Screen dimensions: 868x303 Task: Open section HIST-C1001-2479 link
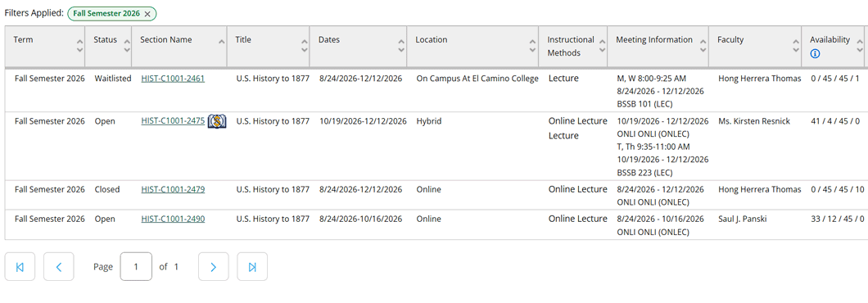[x=173, y=189]
